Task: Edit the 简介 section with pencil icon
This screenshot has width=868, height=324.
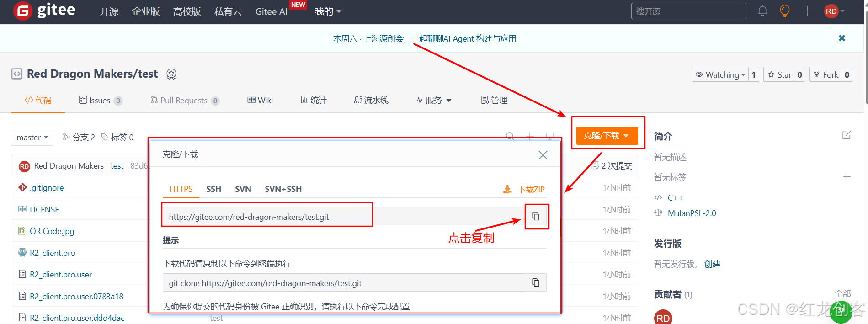Action: pyautogui.click(x=847, y=135)
